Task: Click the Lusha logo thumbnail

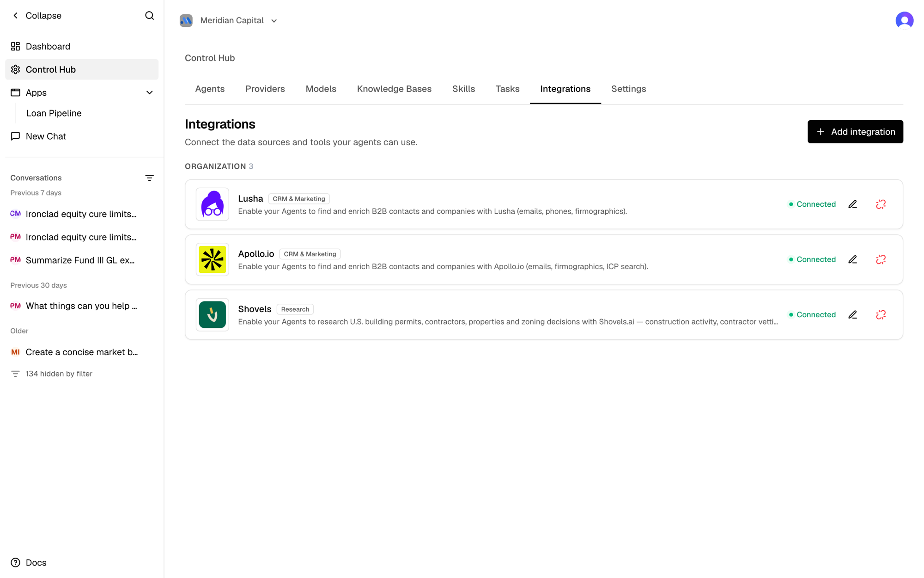Action: (x=213, y=204)
